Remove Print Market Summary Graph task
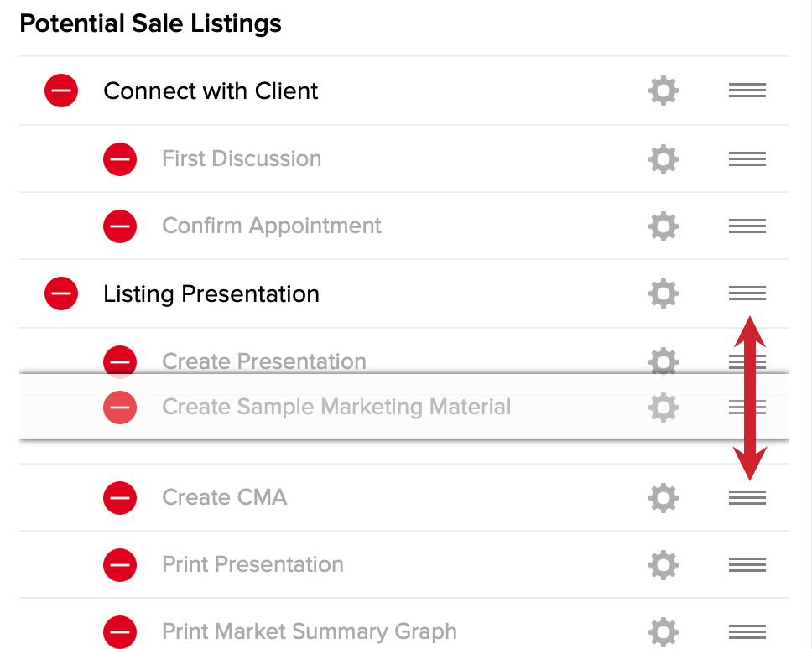The width and height of the screenshot is (812, 649). (x=120, y=632)
